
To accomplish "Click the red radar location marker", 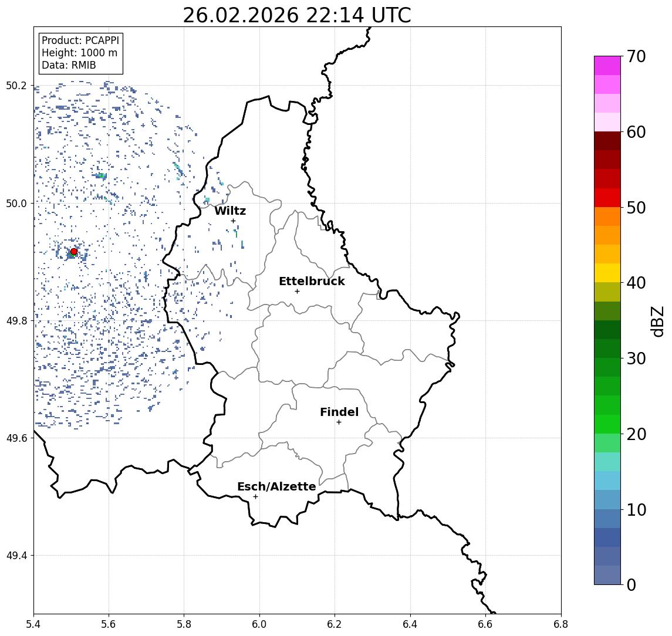I will (x=74, y=252).
